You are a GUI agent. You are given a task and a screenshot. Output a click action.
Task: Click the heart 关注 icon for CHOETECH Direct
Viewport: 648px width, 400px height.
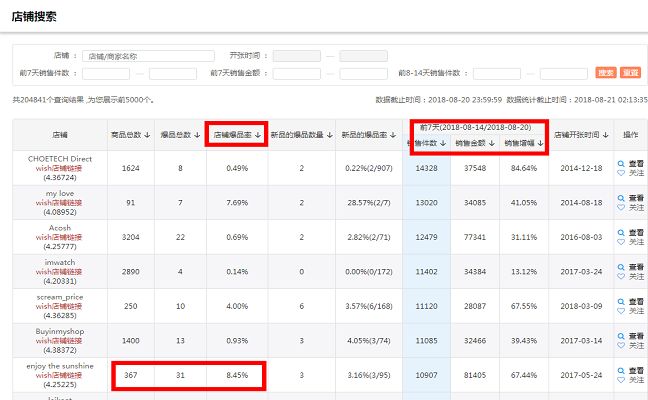(621, 173)
